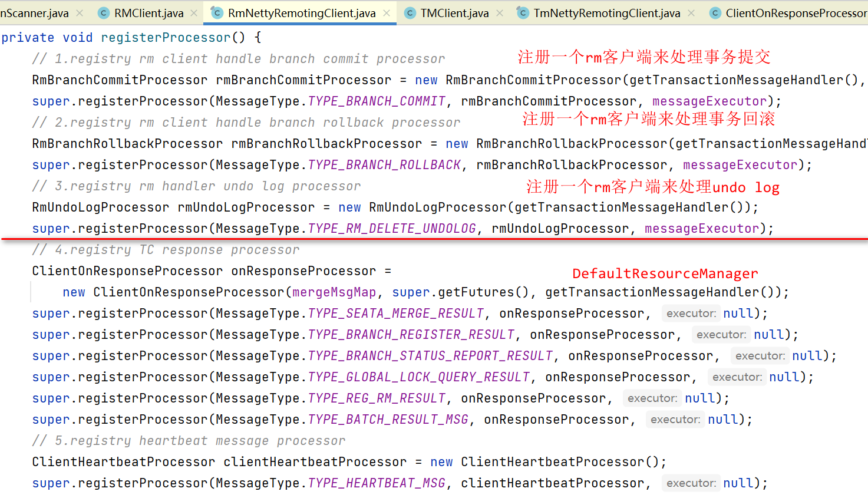Image resolution: width=868 pixels, height=498 pixels.
Task: Click the executor hint on TYPE_HEARTBEAT_MSG line
Action: pos(691,483)
